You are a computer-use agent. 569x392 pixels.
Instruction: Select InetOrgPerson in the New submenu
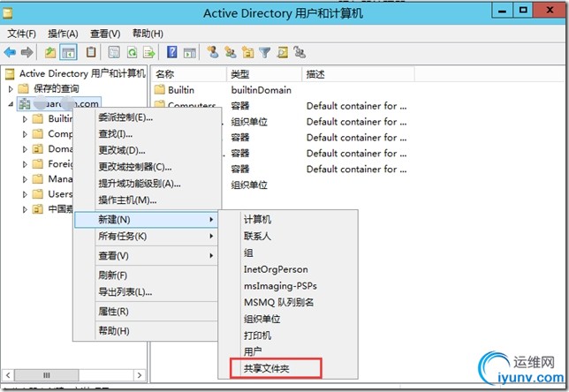(x=289, y=269)
